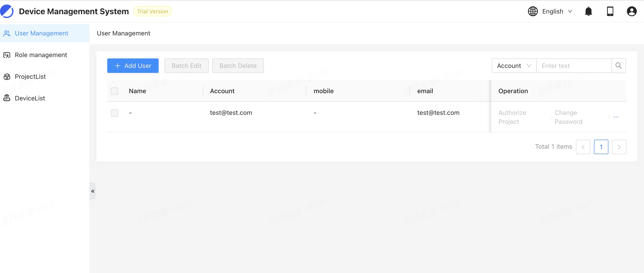Click the test@test.com account cell
Image resolution: width=644 pixels, height=273 pixels.
[231, 113]
